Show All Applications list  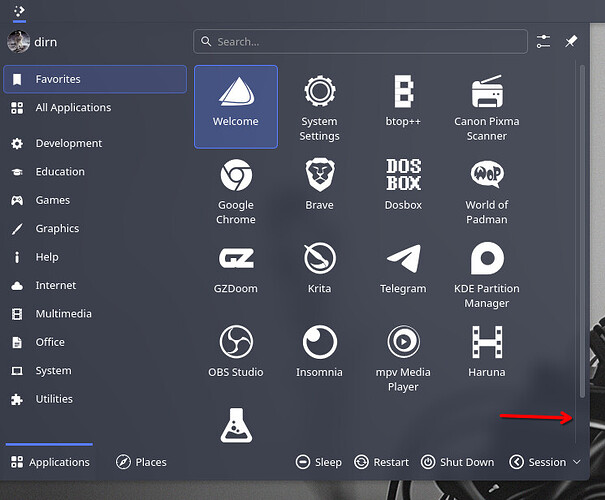73,108
